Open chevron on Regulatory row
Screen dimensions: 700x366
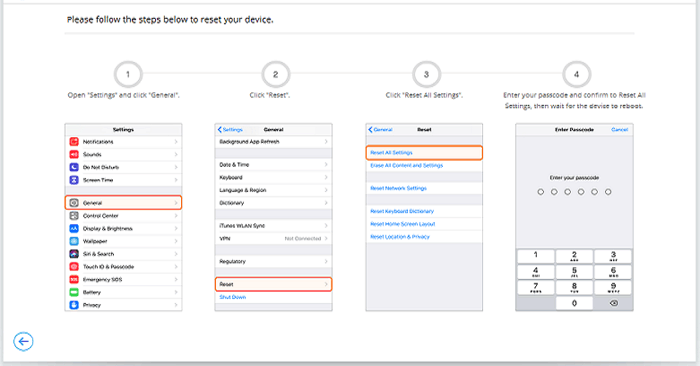point(326,261)
